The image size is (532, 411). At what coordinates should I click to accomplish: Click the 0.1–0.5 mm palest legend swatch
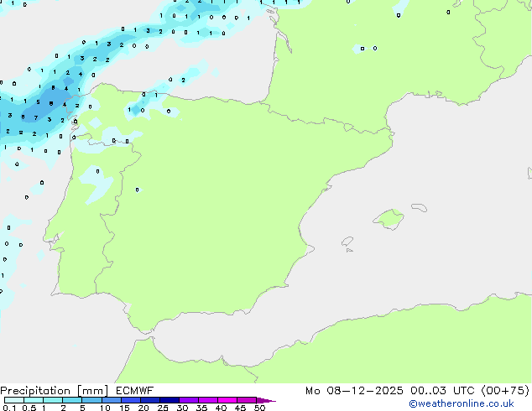pyautogui.click(x=14, y=400)
